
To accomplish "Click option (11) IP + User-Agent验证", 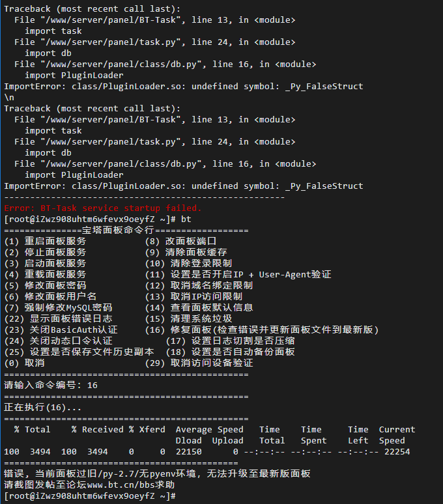I will click(238, 275).
